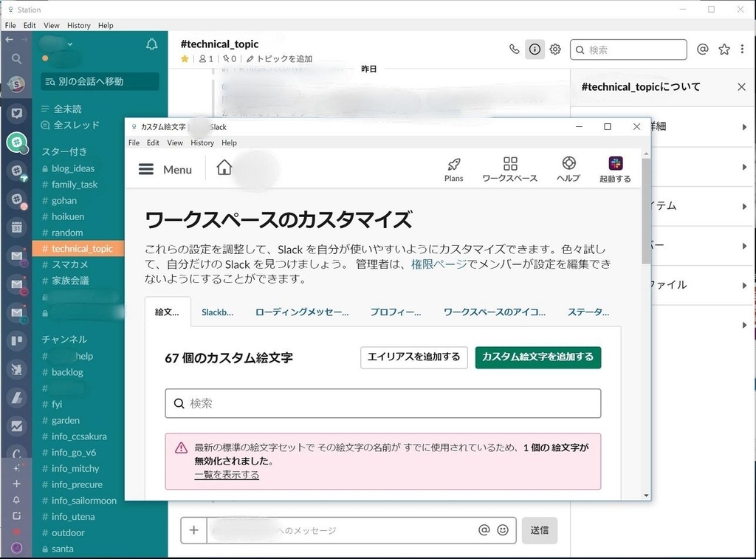Open the more options vertical dots icon
The width and height of the screenshot is (756, 559).
[742, 49]
